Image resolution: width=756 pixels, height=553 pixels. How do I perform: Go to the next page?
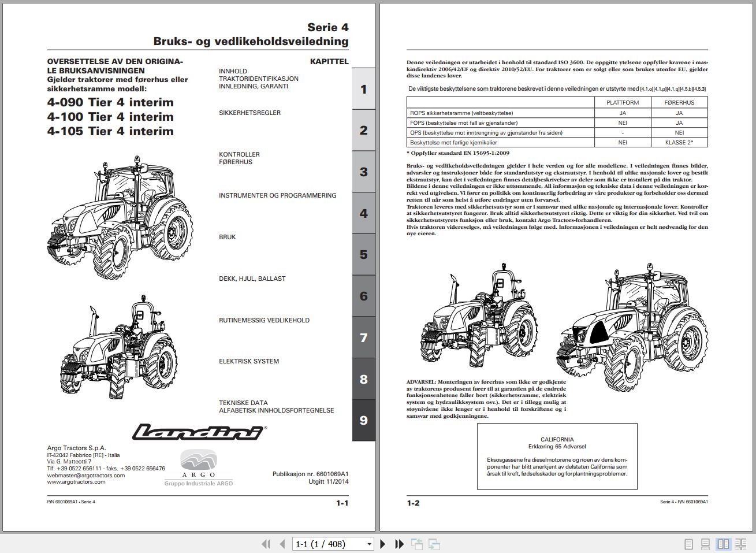point(382,544)
